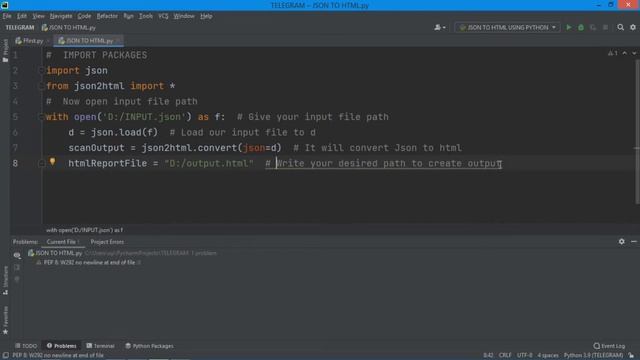Switch to the First.py editor tab
The height and width of the screenshot is (360, 640).
(32, 40)
